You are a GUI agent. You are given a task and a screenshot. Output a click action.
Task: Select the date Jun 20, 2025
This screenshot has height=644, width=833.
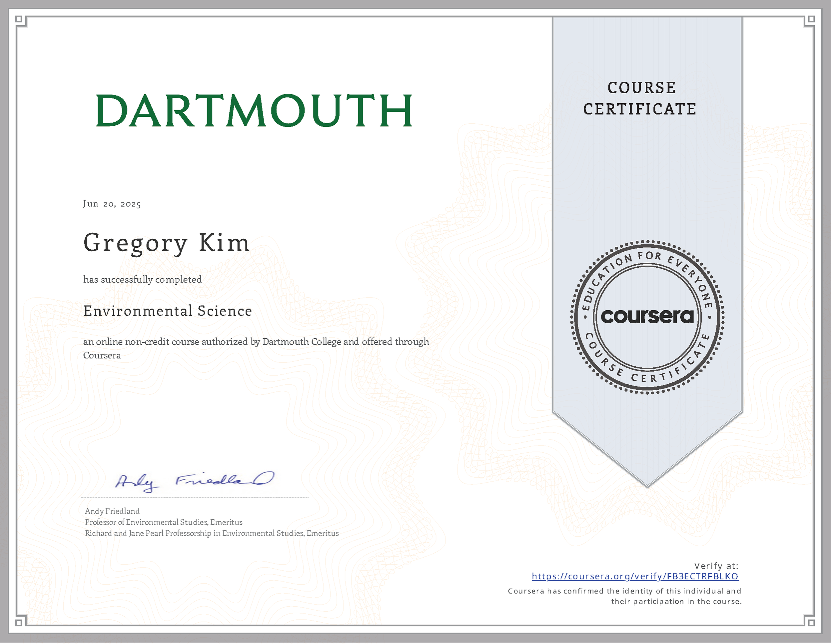(112, 204)
